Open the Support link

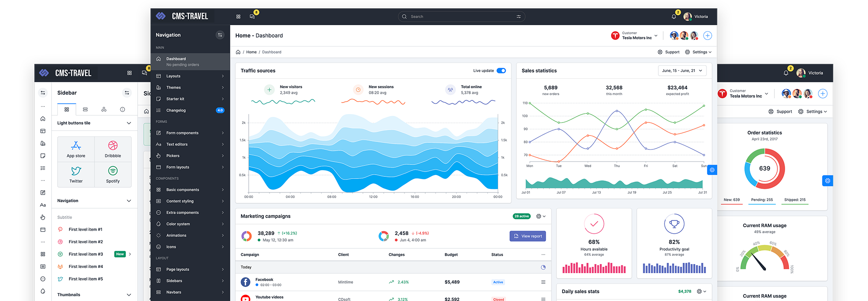pos(668,52)
